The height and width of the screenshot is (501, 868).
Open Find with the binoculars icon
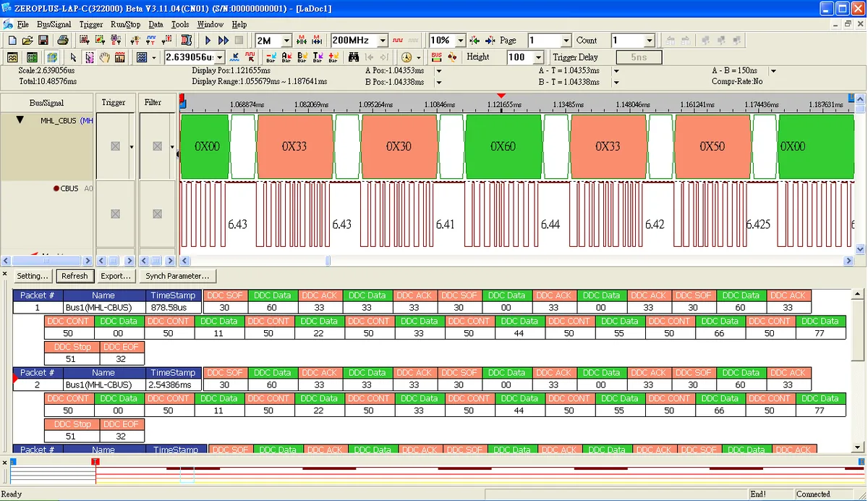click(353, 56)
